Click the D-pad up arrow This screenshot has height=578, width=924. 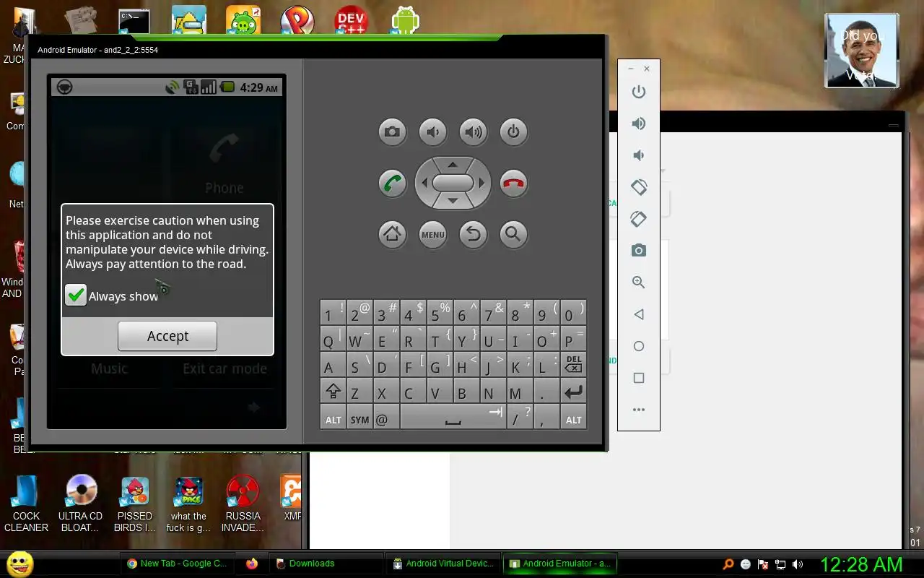click(x=453, y=165)
